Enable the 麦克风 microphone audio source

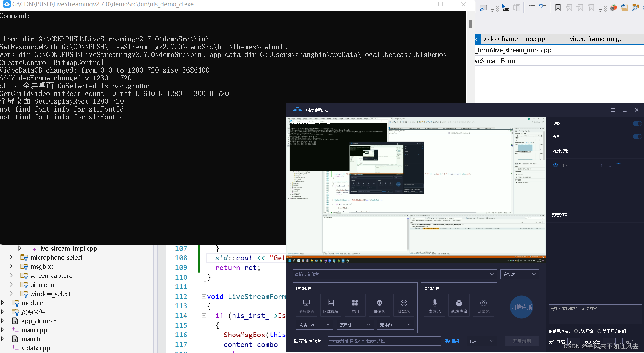435,305
